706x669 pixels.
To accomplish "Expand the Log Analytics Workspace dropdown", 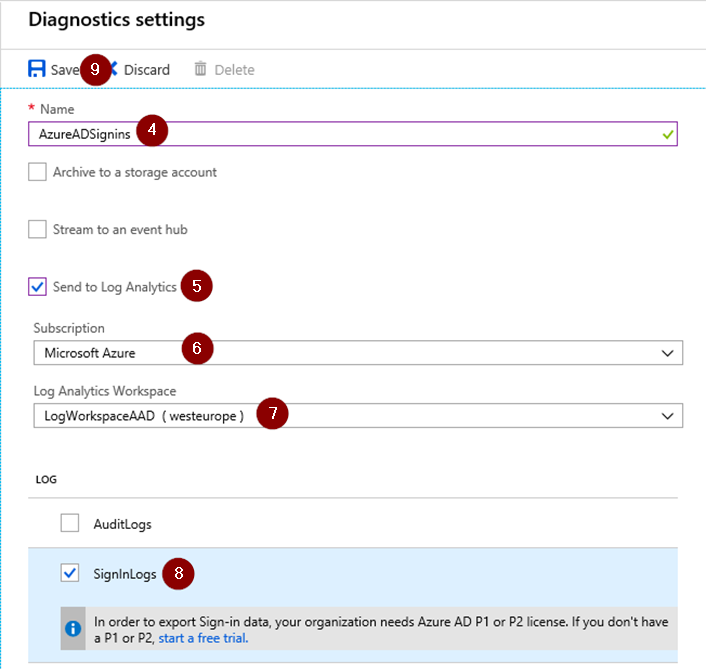I will pyautogui.click(x=358, y=416).
